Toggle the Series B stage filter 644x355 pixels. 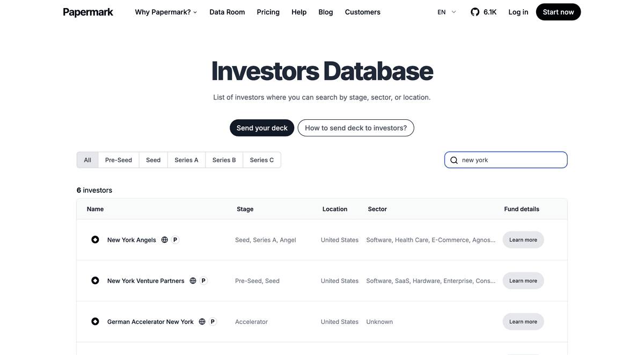point(224,160)
